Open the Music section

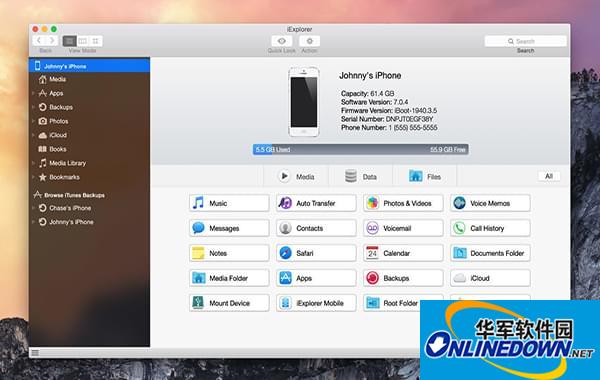pos(229,203)
